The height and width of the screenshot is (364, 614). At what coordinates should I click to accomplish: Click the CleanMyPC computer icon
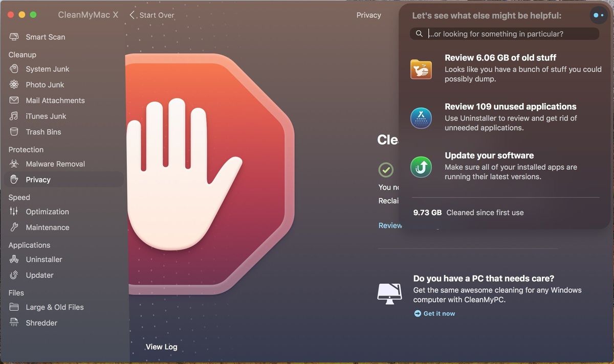(390, 293)
